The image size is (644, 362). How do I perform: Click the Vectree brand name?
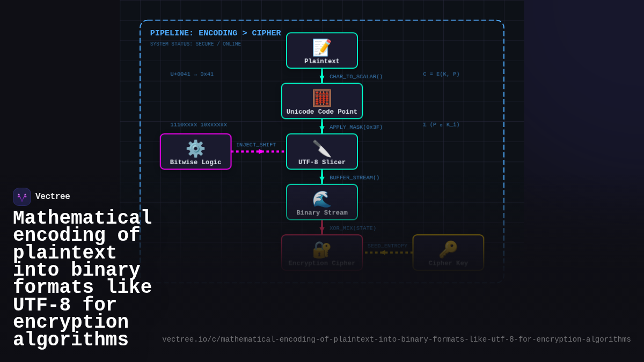[x=53, y=197]
